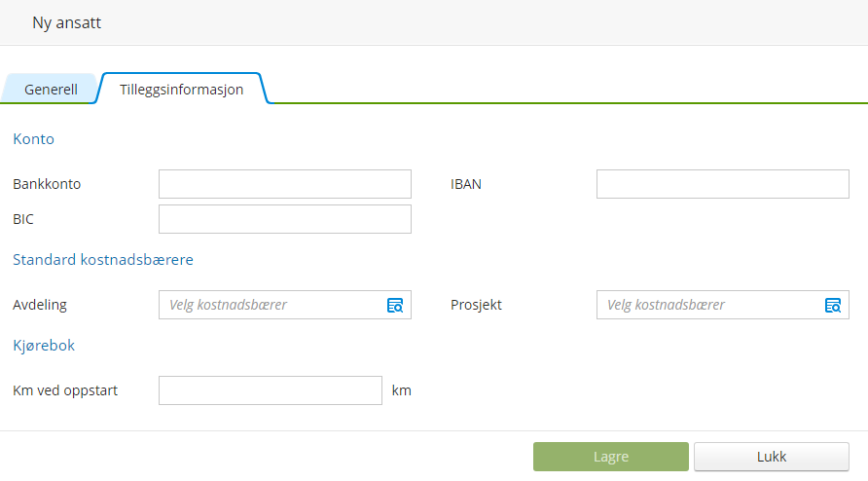
Task: Click the Prosjekt 'Velg kostnadsbærer' field
Action: [710, 305]
